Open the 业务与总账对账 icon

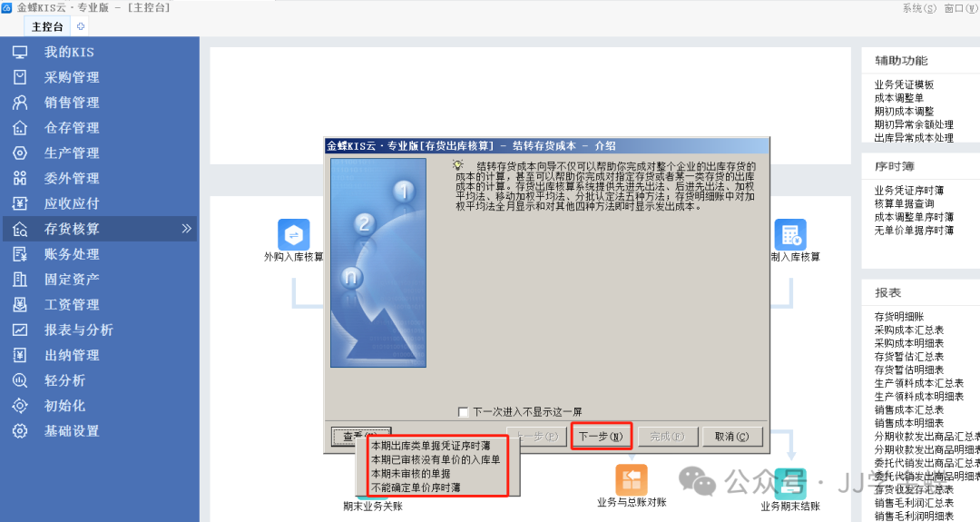click(632, 479)
